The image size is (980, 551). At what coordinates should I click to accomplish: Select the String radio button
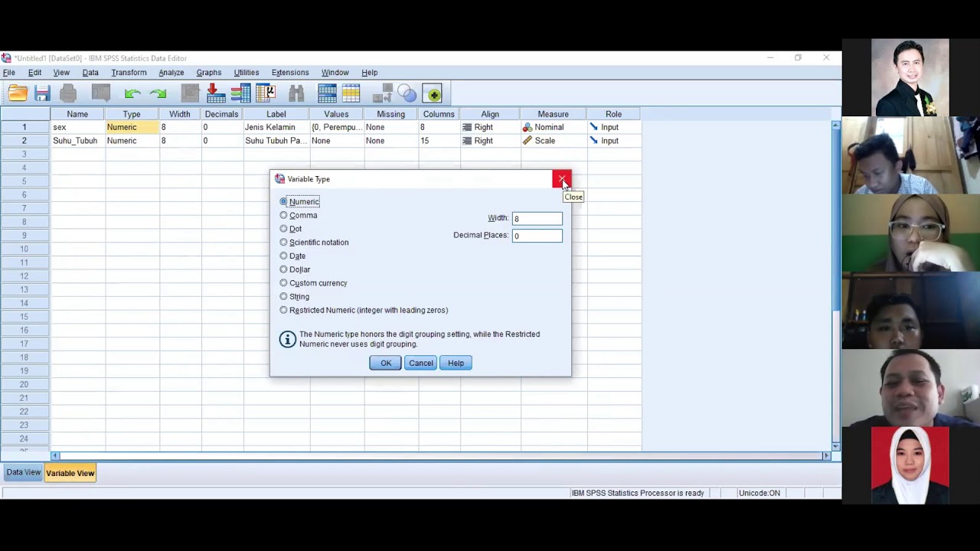click(283, 296)
